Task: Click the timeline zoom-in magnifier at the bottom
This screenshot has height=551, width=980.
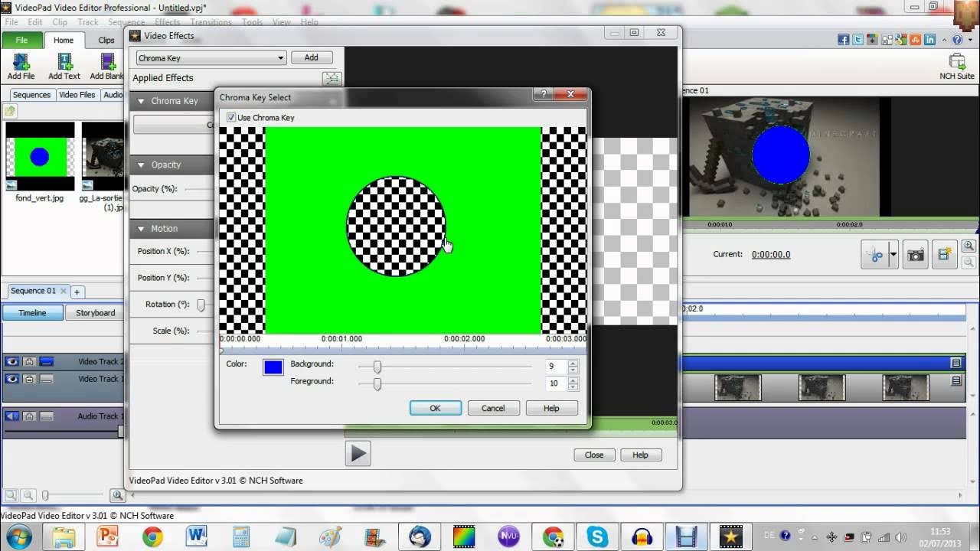Action: 118,495
